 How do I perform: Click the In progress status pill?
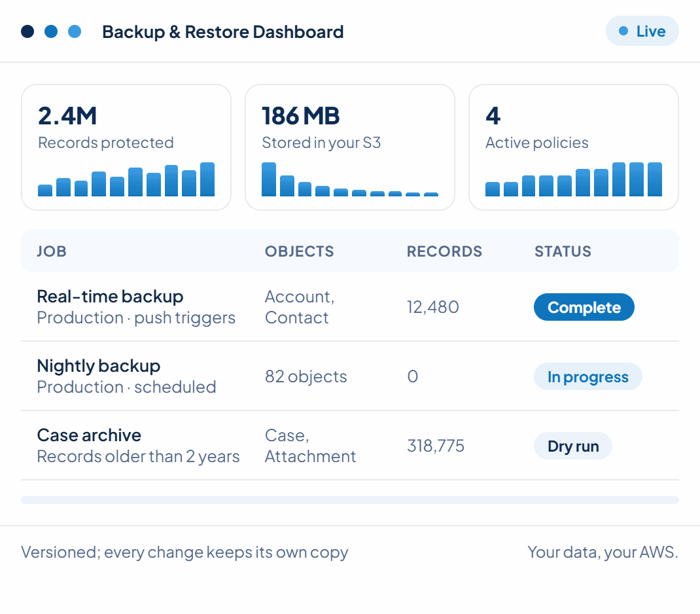pyautogui.click(x=588, y=376)
